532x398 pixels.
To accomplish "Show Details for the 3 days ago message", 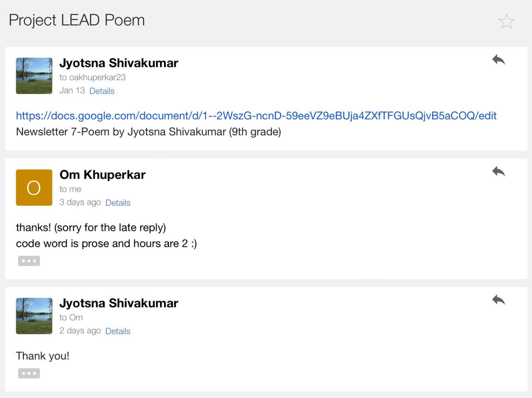I will pyautogui.click(x=118, y=203).
